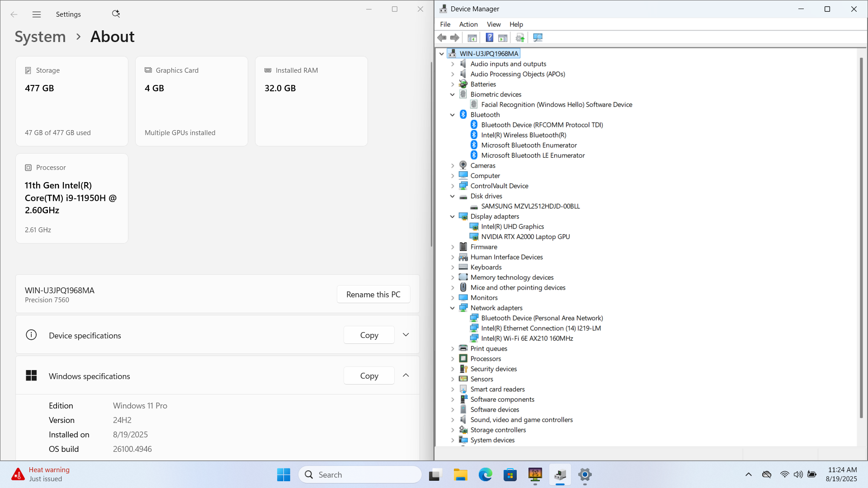Open File Explorer from the taskbar
Screen dimensions: 868x488
click(460, 474)
